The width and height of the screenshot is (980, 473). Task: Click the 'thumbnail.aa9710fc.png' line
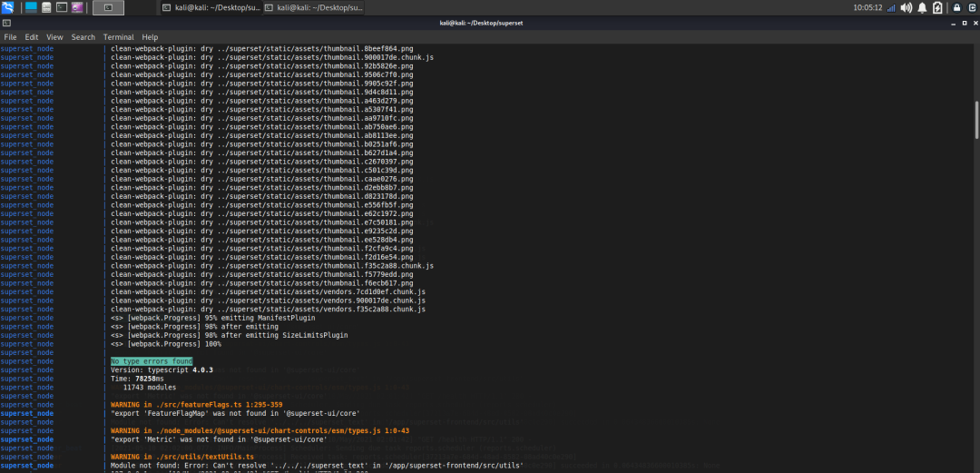click(x=262, y=118)
